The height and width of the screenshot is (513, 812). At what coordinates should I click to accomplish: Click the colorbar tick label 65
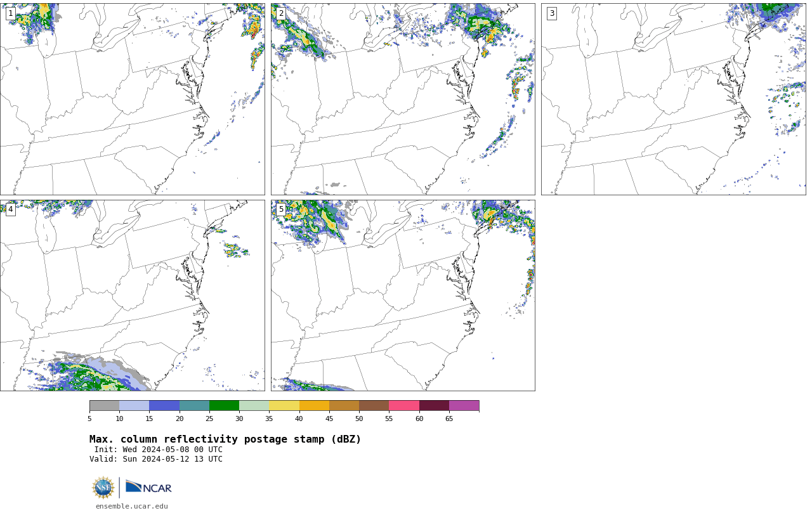(449, 419)
